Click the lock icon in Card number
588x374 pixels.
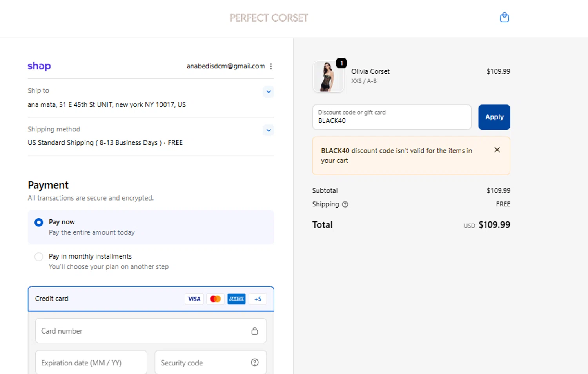tap(255, 331)
